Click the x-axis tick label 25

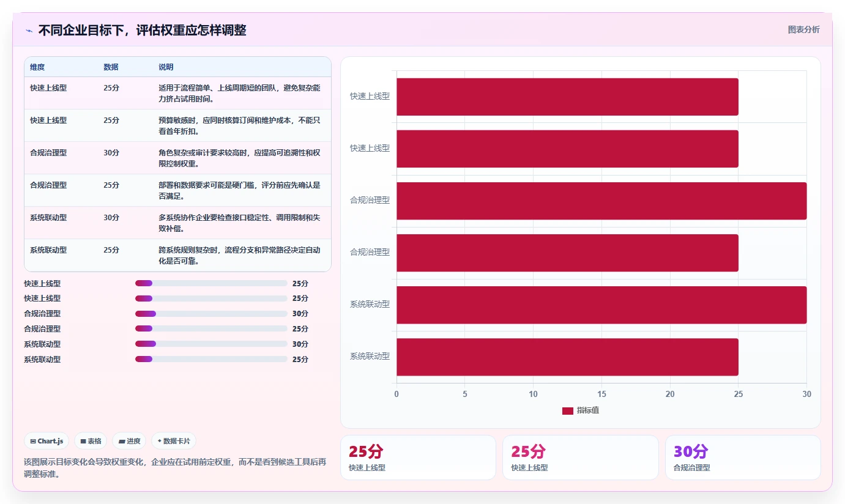(x=739, y=394)
